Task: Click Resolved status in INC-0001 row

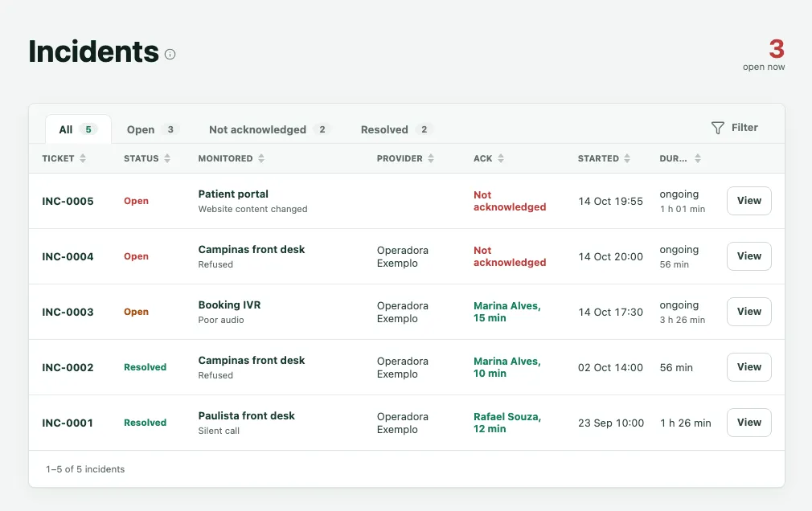Action: pyautogui.click(x=145, y=423)
